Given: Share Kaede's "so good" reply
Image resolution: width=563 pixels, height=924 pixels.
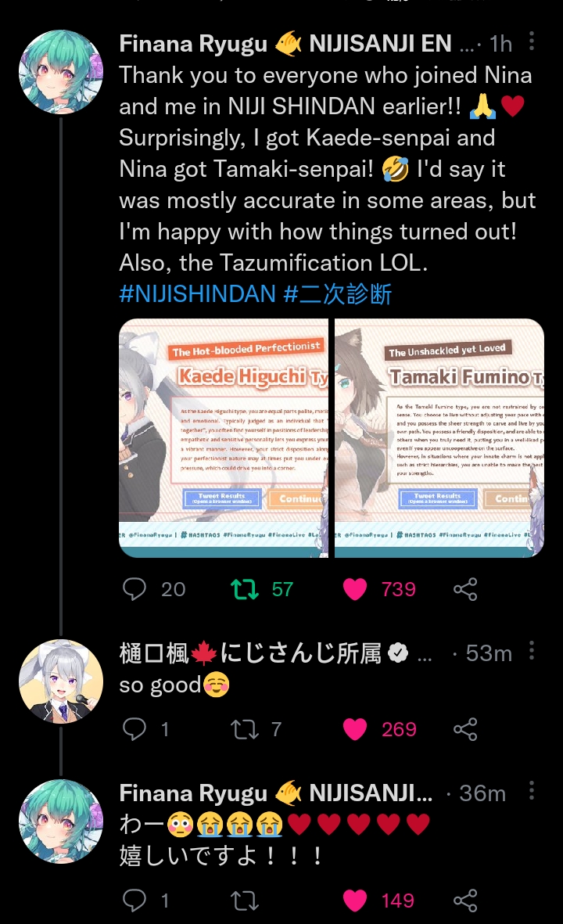Looking at the screenshot, I should (x=465, y=729).
